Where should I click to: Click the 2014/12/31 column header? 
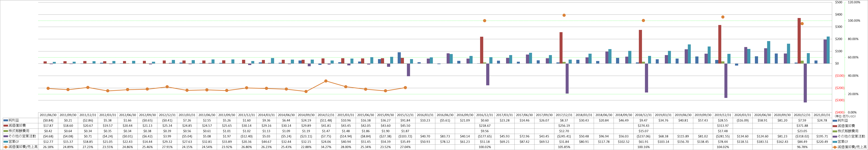click(326, 115)
